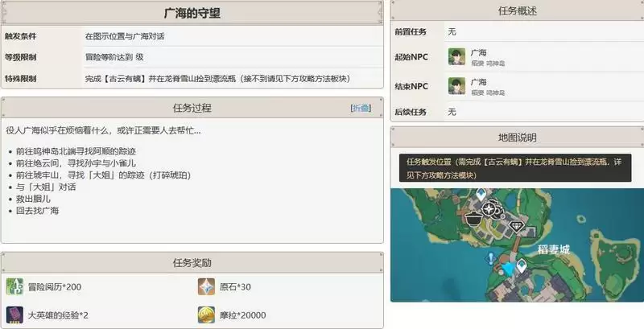Open 广海 avatar in 结束NPC row
Image resolution: width=644 pixels, height=329 pixels.
(x=456, y=86)
